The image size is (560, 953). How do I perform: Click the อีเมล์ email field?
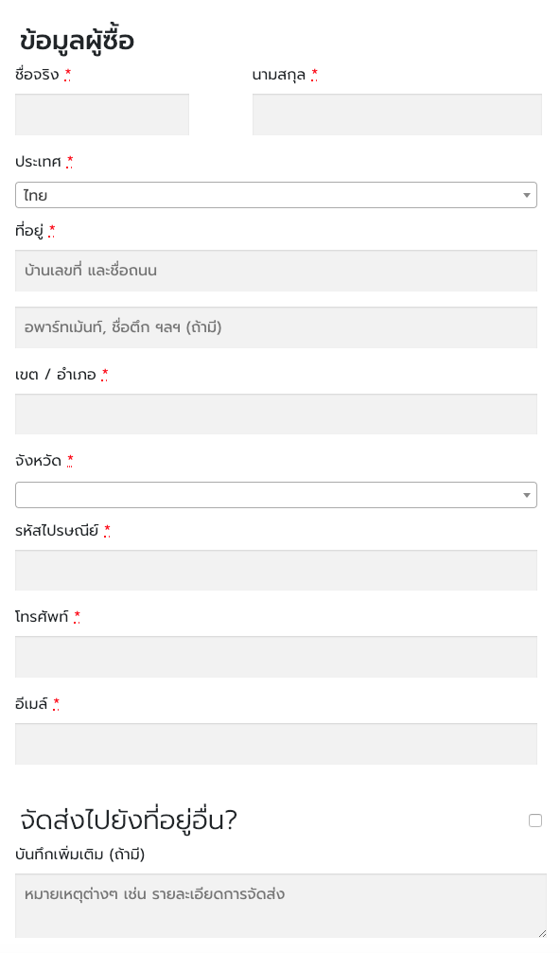click(276, 744)
